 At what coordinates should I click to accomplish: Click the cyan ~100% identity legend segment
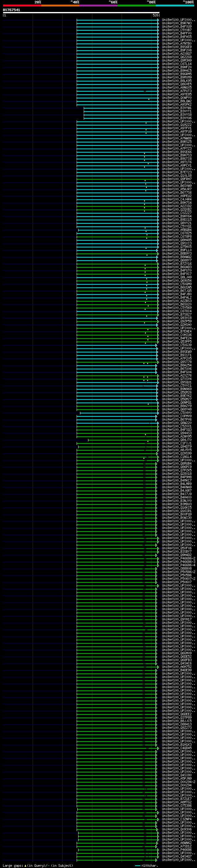(x=175, y=6)
